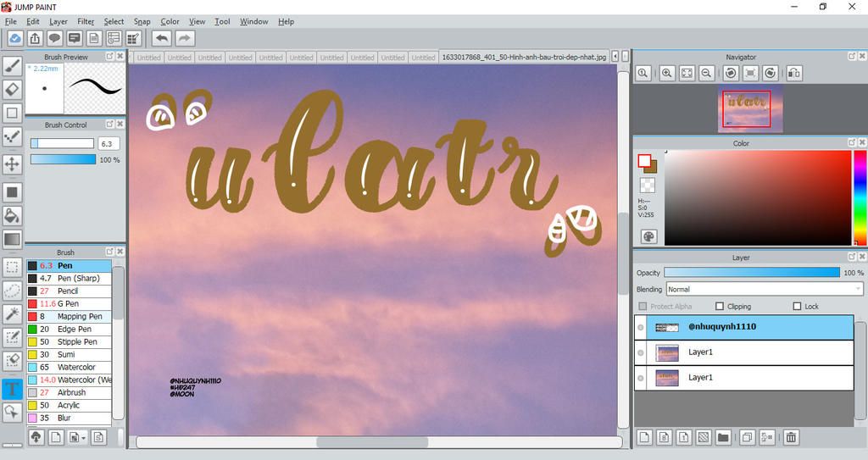
Task: Select the Pen (Sharp) brush
Action: pyautogui.click(x=70, y=279)
